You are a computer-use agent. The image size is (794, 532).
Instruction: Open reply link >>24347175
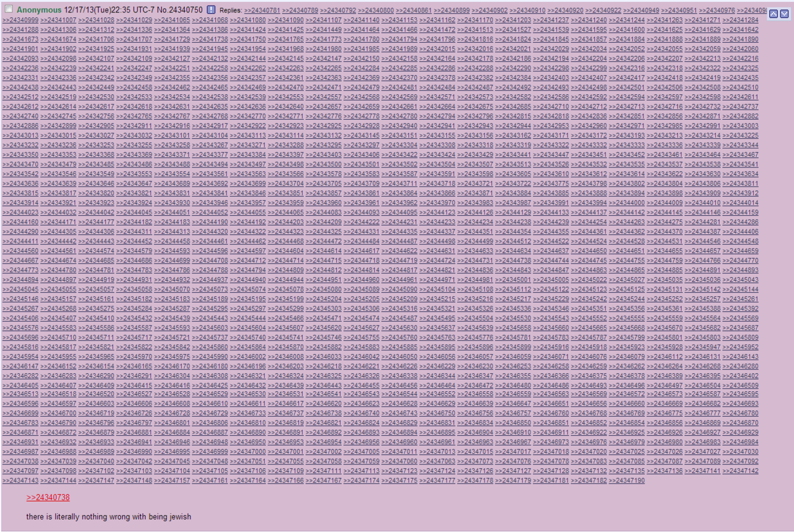click(x=399, y=481)
